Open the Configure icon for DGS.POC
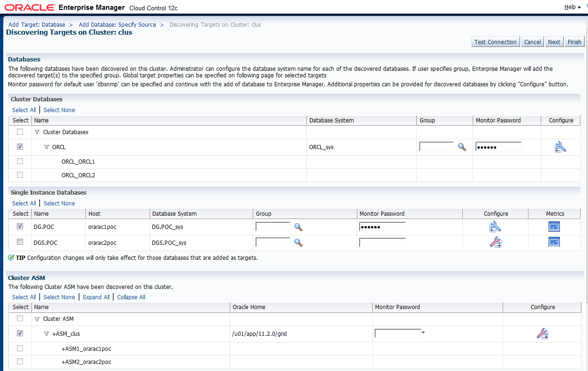The width and height of the screenshot is (588, 371). click(x=496, y=242)
